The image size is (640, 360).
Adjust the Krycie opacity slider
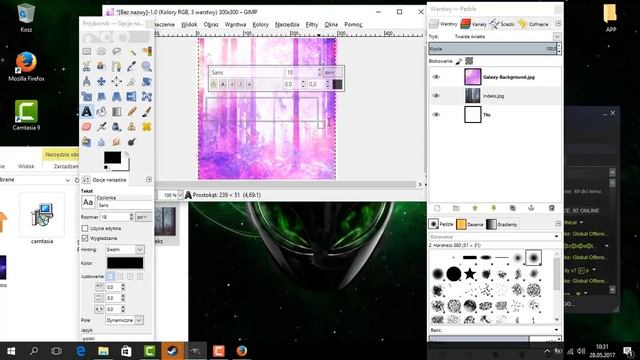(x=493, y=49)
